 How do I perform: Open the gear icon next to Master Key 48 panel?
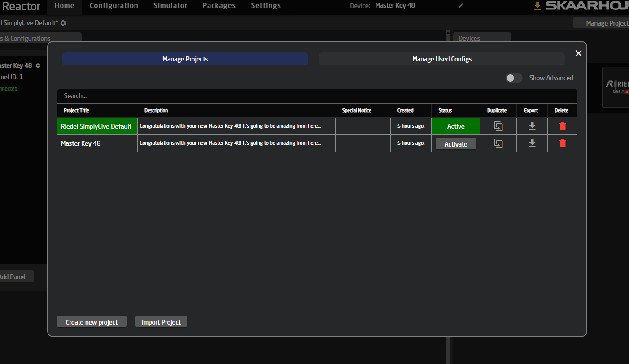click(38, 65)
